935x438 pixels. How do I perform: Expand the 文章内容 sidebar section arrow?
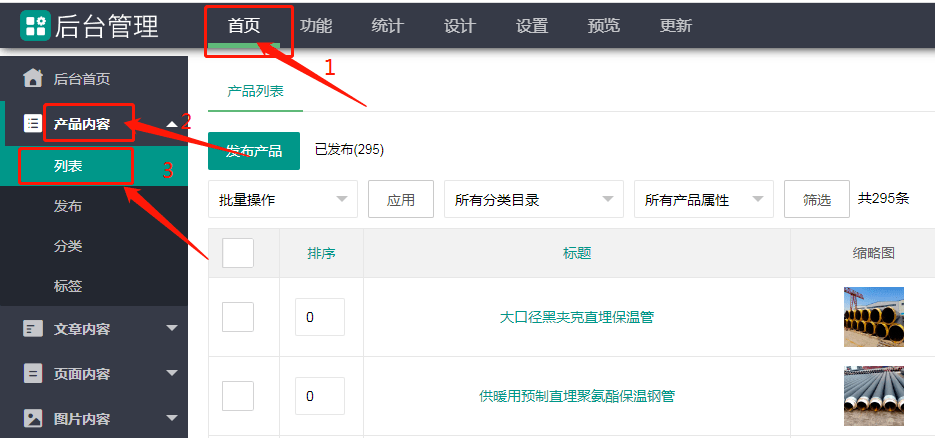(171, 328)
